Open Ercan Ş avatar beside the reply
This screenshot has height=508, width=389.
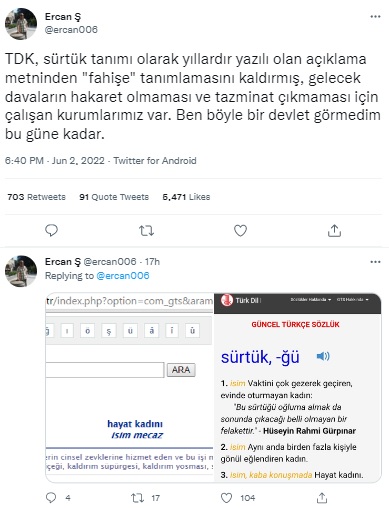[x=21, y=271]
